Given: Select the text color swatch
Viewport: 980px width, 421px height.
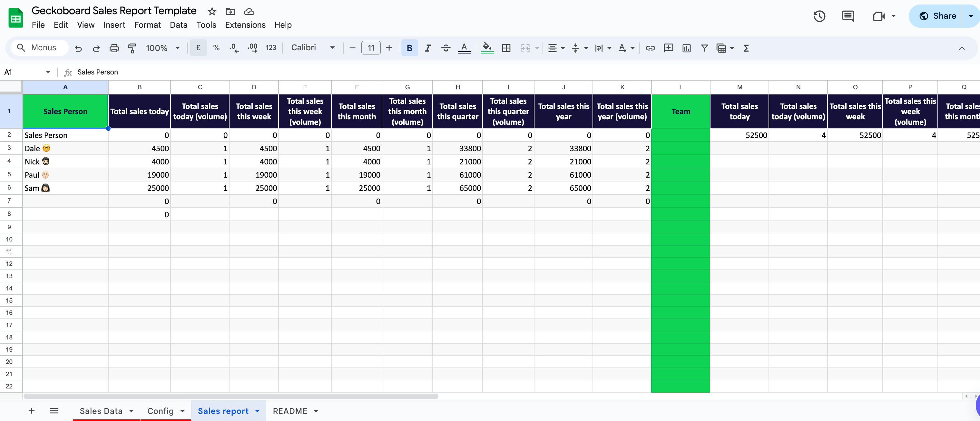Looking at the screenshot, I should tap(465, 47).
